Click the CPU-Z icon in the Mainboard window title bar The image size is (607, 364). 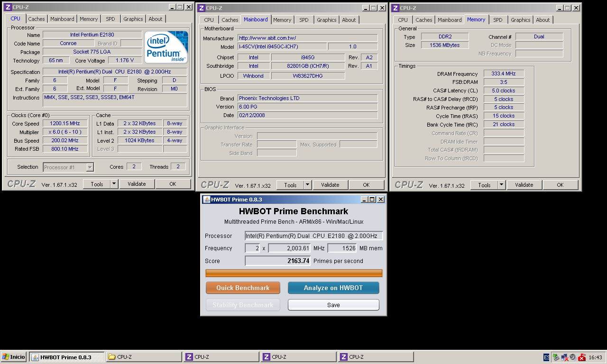(x=201, y=8)
